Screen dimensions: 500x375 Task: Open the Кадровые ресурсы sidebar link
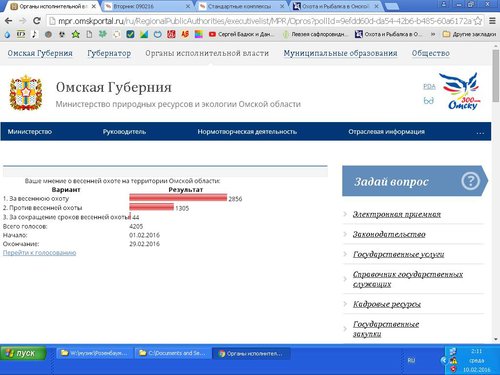click(387, 304)
